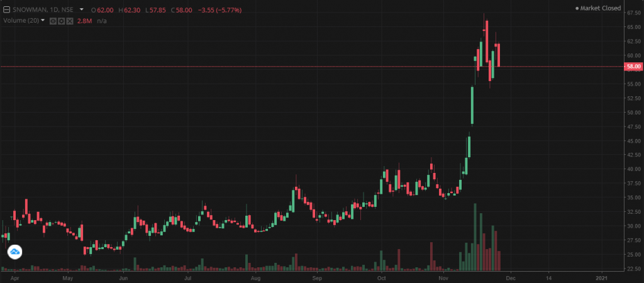
Task: Click the 67.50 level on price scale
Action: pyautogui.click(x=632, y=12)
